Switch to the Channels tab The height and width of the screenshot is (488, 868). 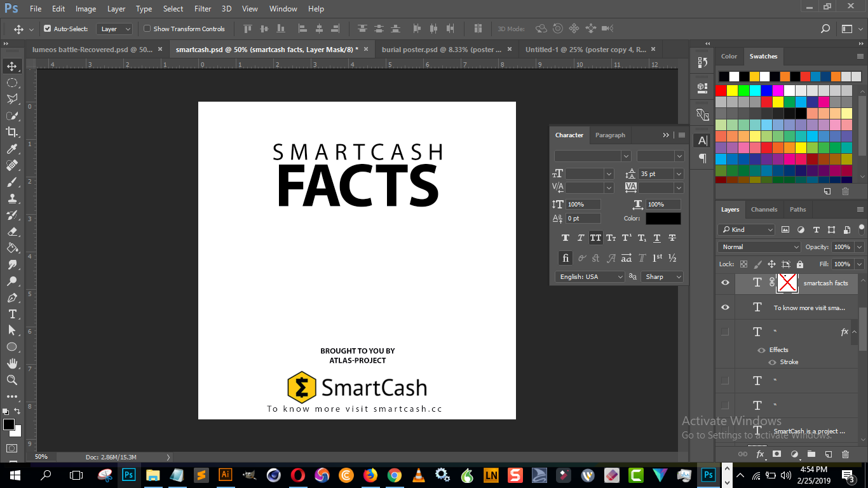(764, 209)
